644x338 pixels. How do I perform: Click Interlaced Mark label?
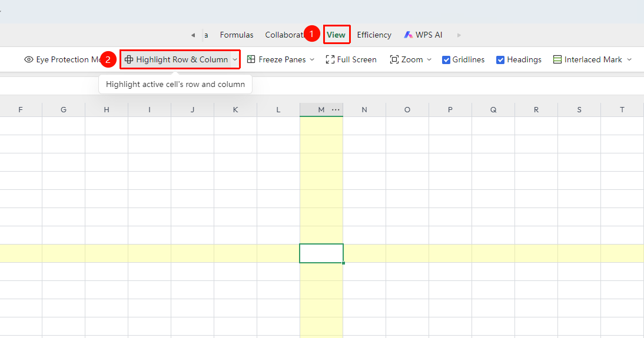(x=593, y=59)
